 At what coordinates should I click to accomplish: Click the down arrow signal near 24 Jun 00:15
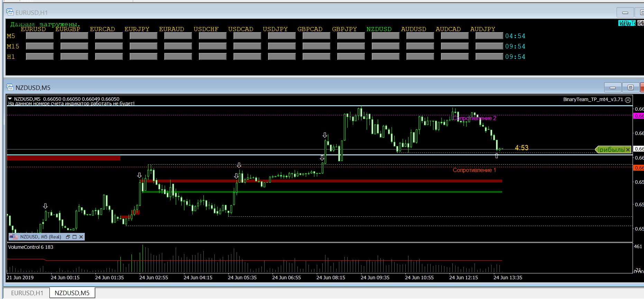coord(45,206)
